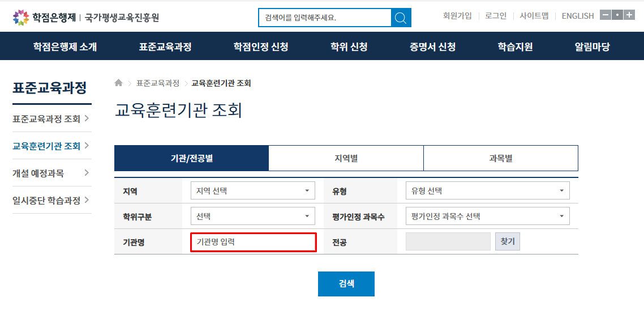Switch to ENGLISH site
The height and width of the screenshot is (314, 644).
(577, 16)
